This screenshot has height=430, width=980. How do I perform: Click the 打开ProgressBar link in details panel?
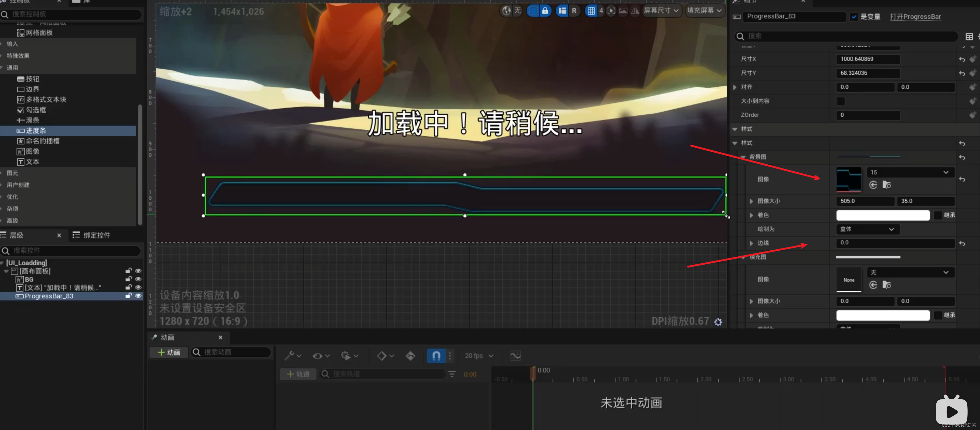915,16
